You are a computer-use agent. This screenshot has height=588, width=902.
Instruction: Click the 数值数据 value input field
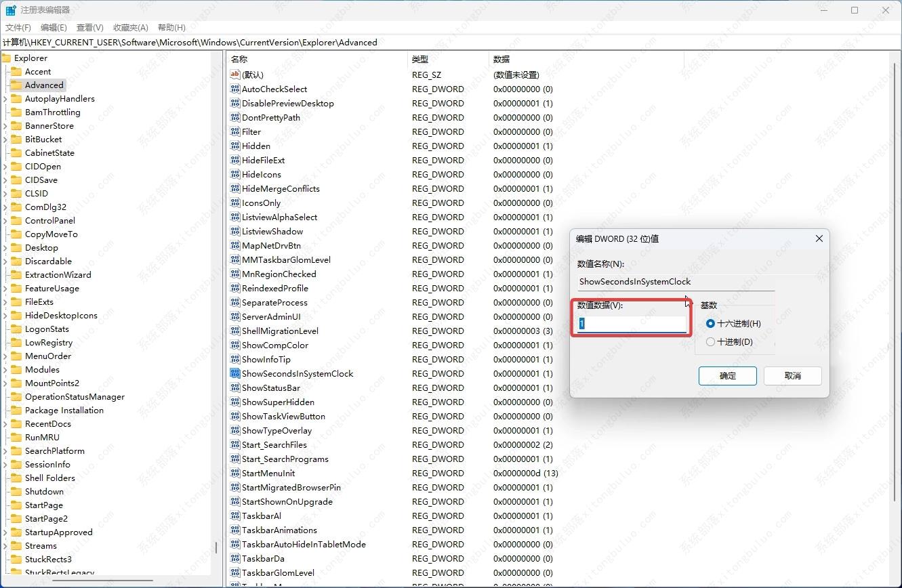632,324
